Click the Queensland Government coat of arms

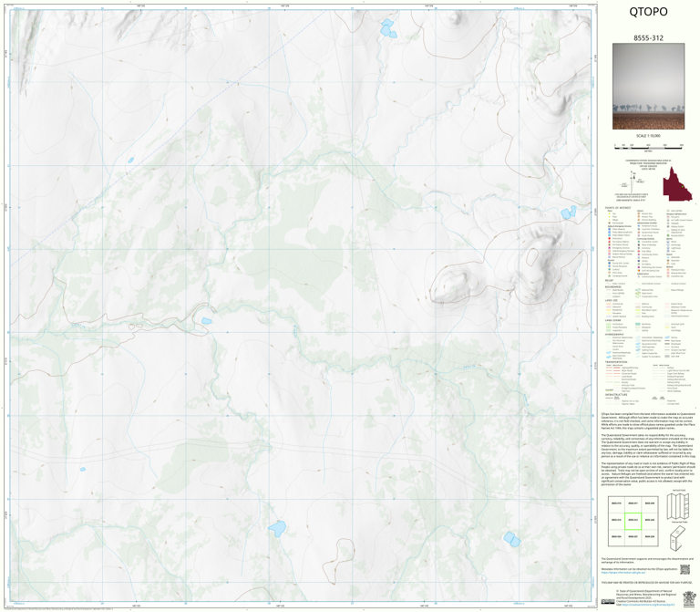[x=689, y=598]
